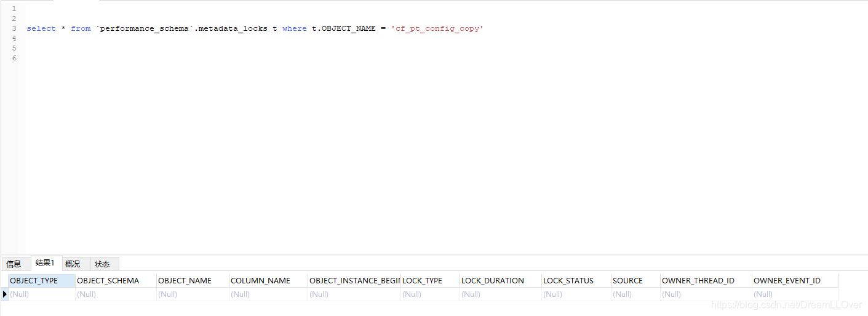868x316 pixels.
Task: Select the (Null) cell under SOURCE
Action: [x=635, y=294]
